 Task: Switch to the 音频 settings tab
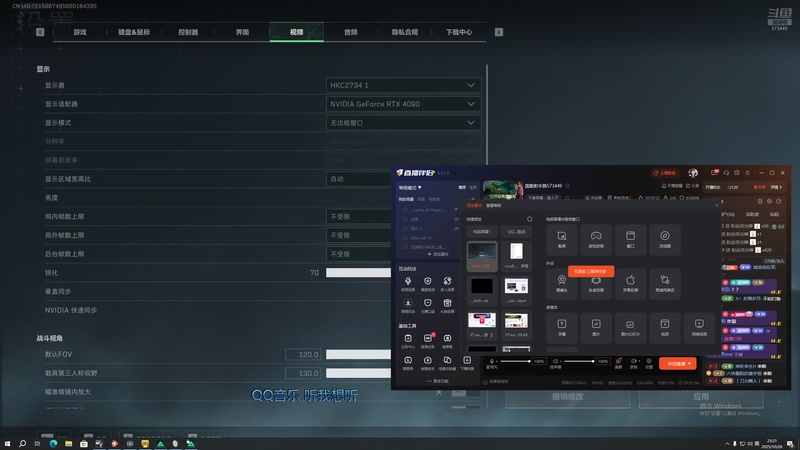click(351, 32)
